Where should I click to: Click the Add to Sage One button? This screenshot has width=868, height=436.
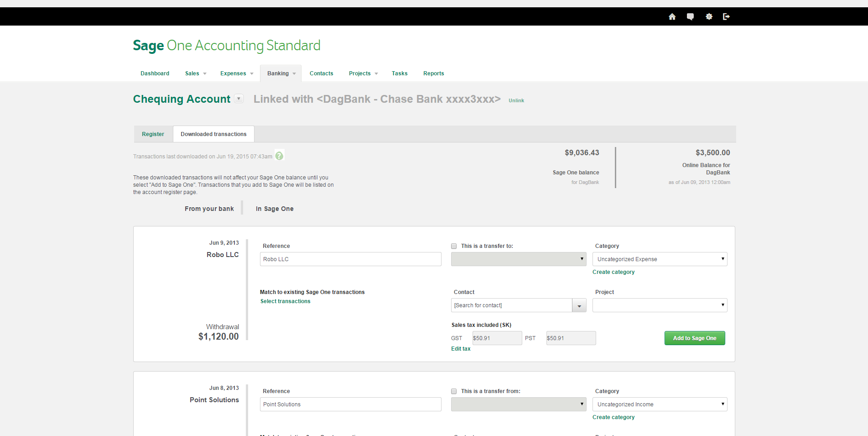click(x=695, y=338)
